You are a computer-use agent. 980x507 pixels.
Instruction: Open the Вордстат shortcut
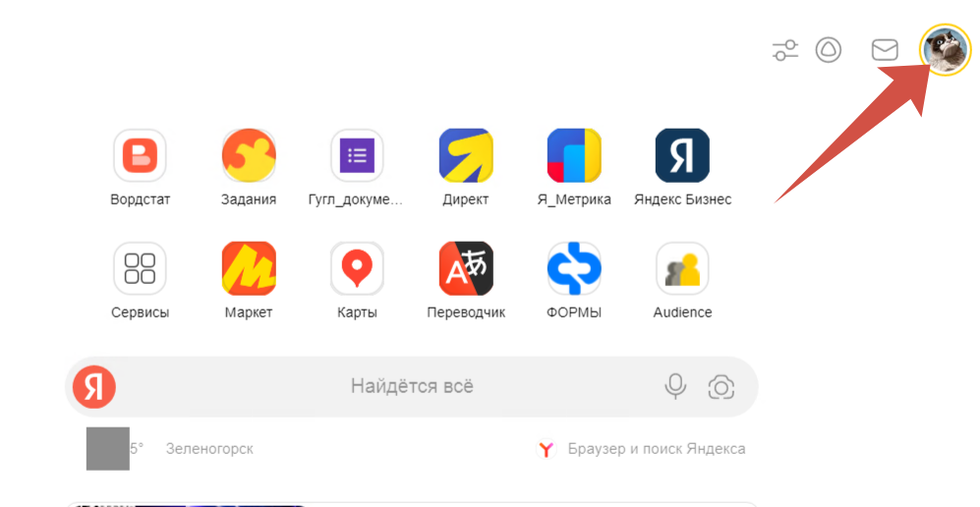pos(140,155)
